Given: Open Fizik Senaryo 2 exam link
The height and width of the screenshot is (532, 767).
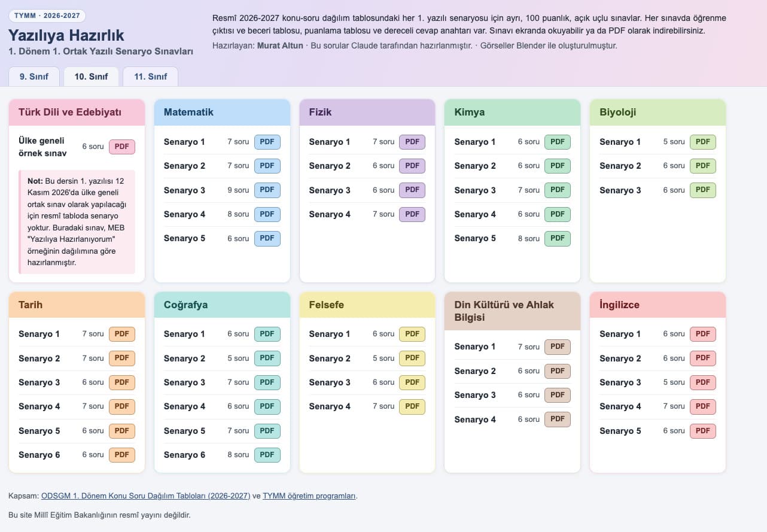Looking at the screenshot, I should (x=330, y=166).
